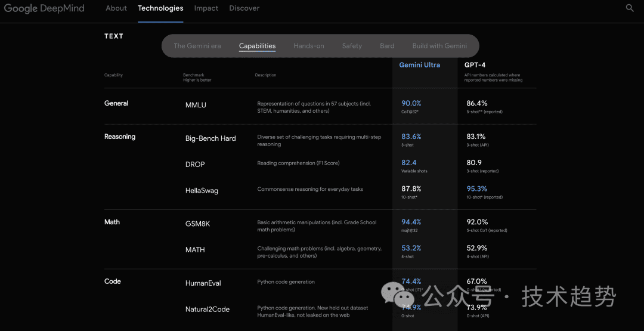Select the HumanEval benchmark name

click(204, 283)
